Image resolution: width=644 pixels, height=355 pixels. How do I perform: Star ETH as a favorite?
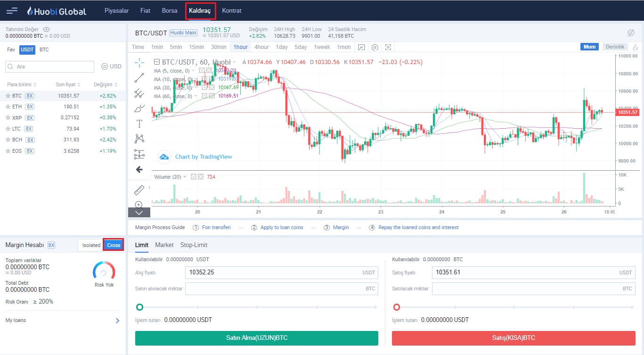(8, 107)
